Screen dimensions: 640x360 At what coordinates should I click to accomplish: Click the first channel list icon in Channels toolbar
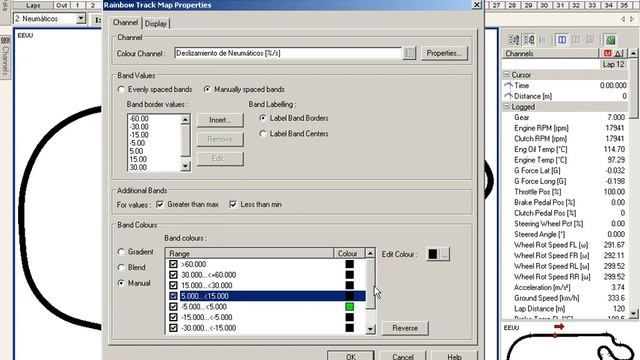pyautogui.click(x=514, y=40)
